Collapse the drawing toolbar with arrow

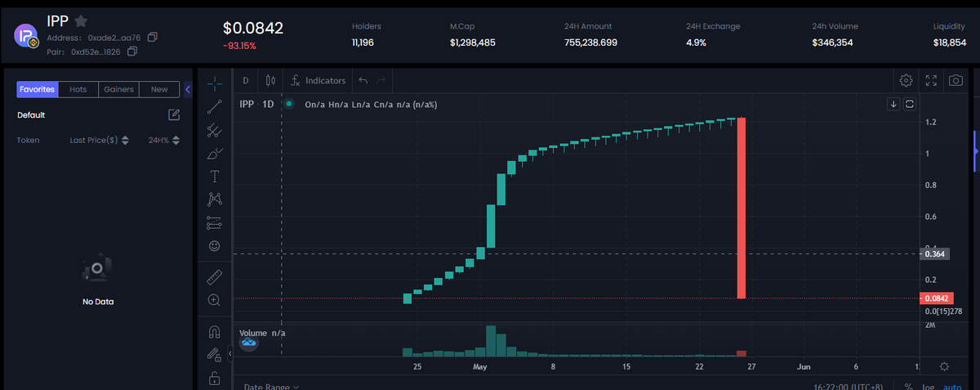(229, 353)
